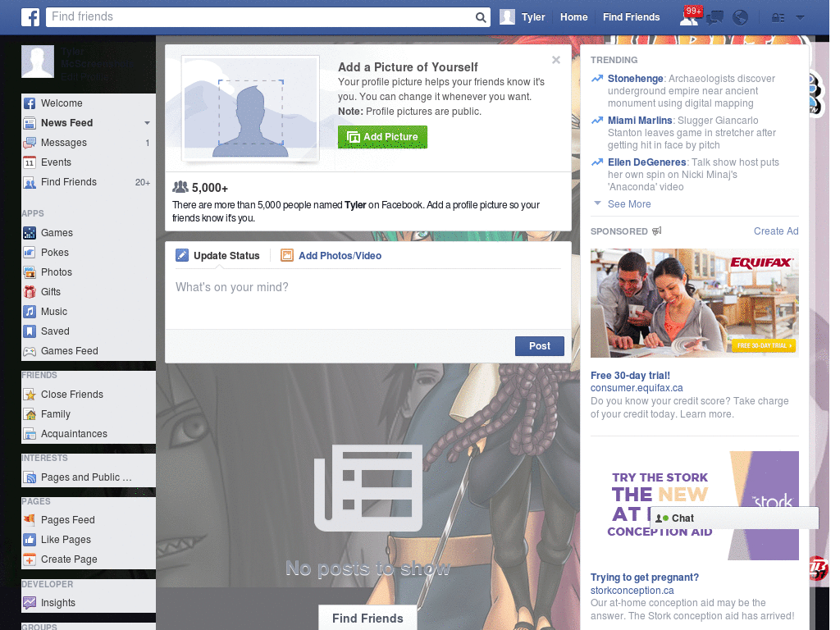Image resolution: width=840 pixels, height=630 pixels.
Task: Click the What's on your mind box
Action: [x=368, y=298]
